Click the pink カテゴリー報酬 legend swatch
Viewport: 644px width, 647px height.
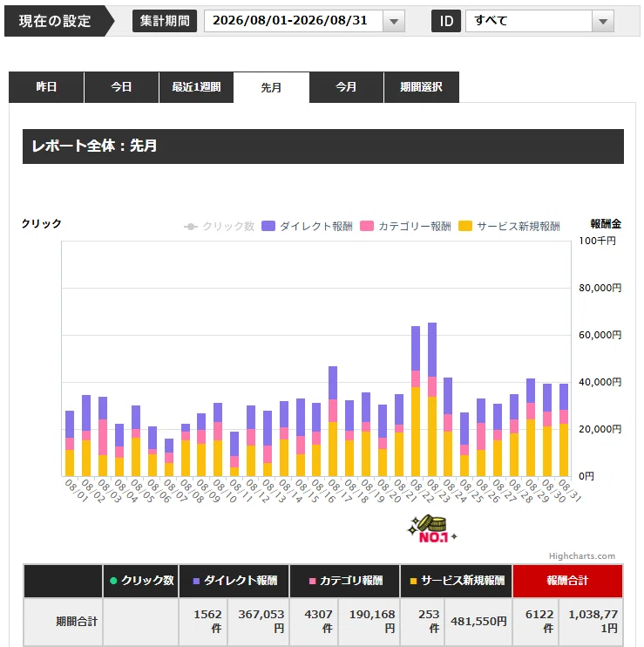[367, 226]
